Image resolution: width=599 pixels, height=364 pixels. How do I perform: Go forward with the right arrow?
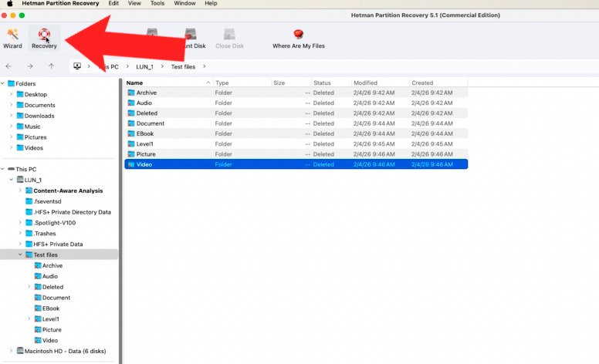coord(30,66)
